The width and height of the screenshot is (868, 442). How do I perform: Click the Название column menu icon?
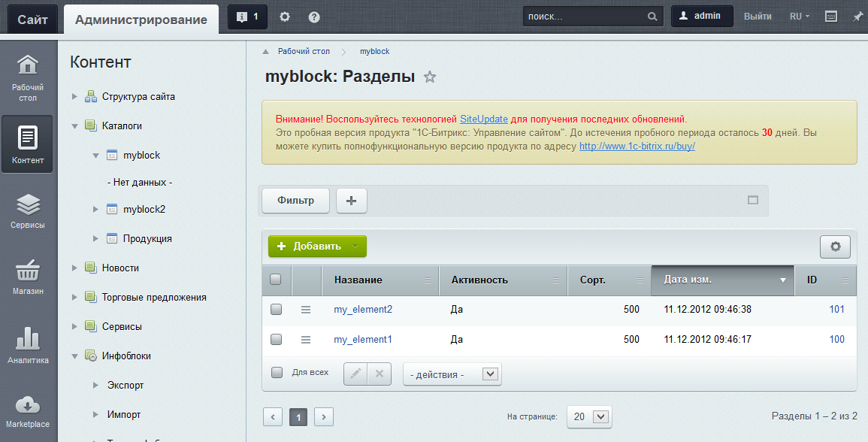[x=428, y=280]
